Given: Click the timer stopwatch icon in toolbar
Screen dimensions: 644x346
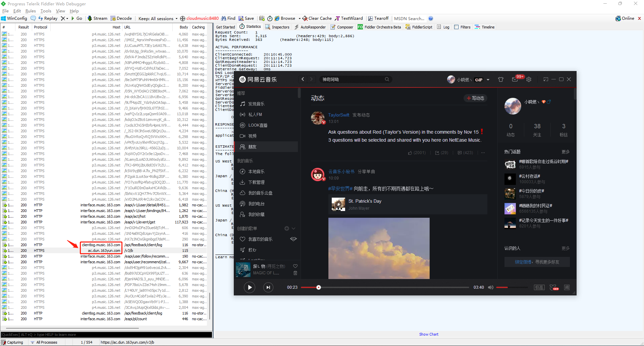Looking at the screenshot, I should coord(270,18).
